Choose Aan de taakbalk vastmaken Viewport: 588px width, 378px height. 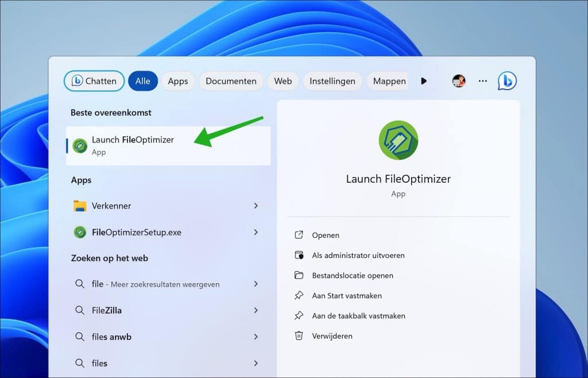[x=358, y=316]
